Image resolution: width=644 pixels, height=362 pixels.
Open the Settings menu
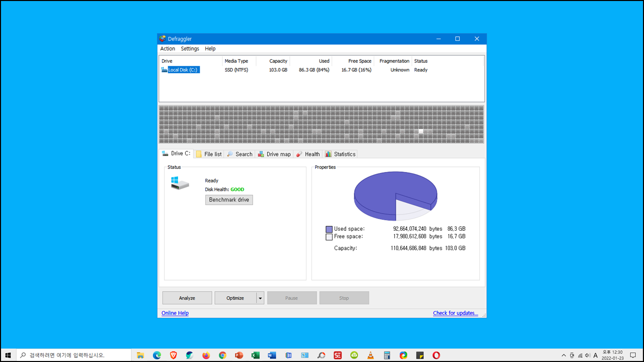190,49
